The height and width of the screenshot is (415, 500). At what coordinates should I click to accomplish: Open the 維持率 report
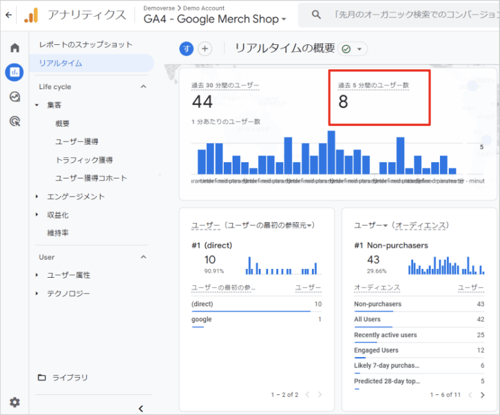click(58, 233)
